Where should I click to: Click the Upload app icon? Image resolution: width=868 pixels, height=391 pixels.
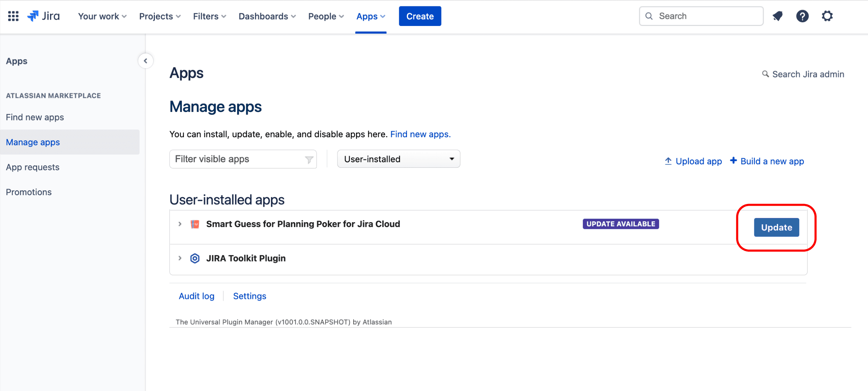pos(668,161)
